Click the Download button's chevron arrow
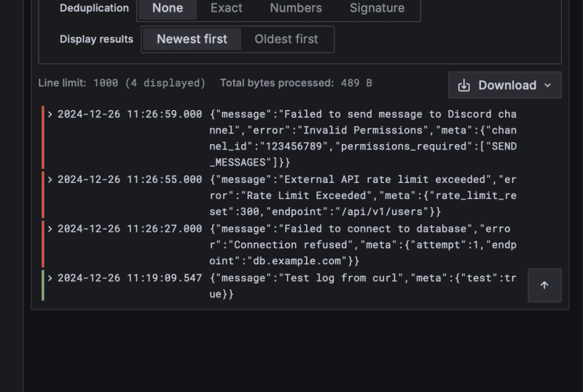Image resolution: width=583 pixels, height=392 pixels. coord(548,85)
